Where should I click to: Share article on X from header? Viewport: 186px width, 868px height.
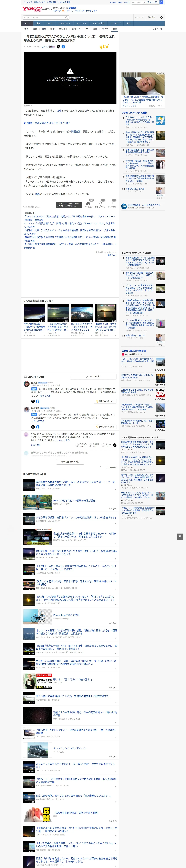point(59,47)
